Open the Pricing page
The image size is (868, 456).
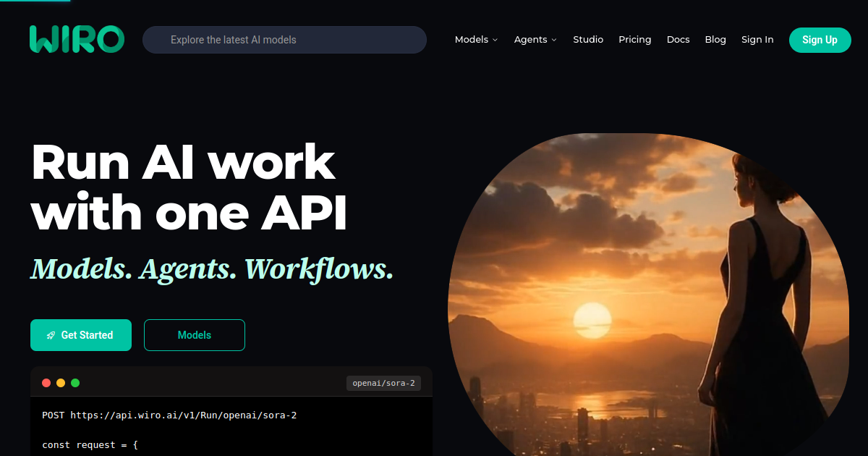635,40
